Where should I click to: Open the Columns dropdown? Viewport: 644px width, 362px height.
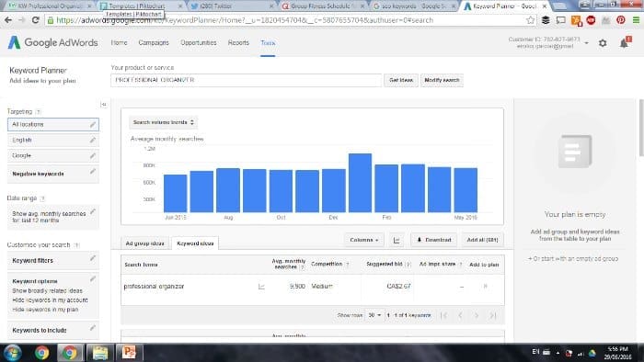(x=364, y=240)
